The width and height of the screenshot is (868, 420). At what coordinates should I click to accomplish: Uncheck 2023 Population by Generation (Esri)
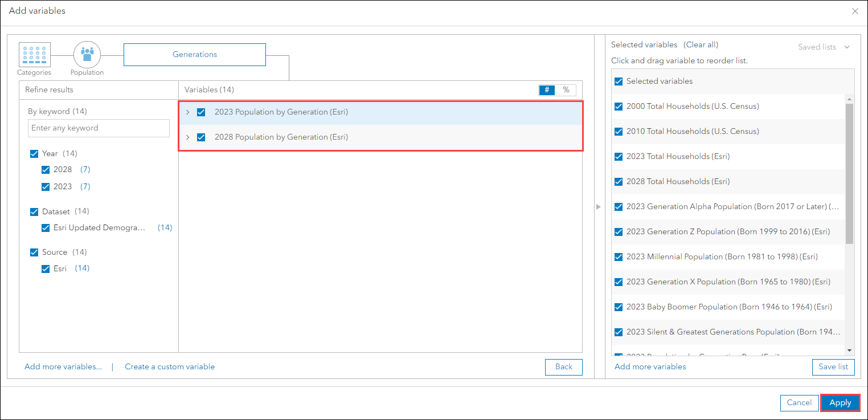pos(201,112)
